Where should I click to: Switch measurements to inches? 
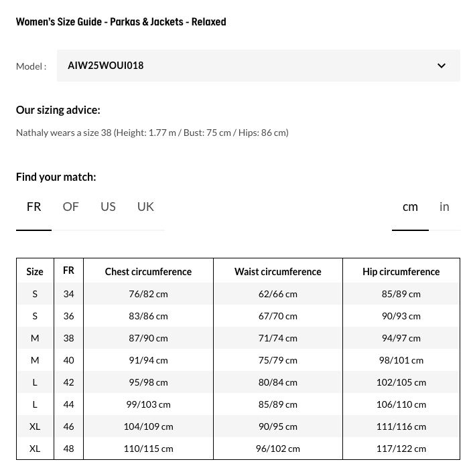click(x=444, y=207)
